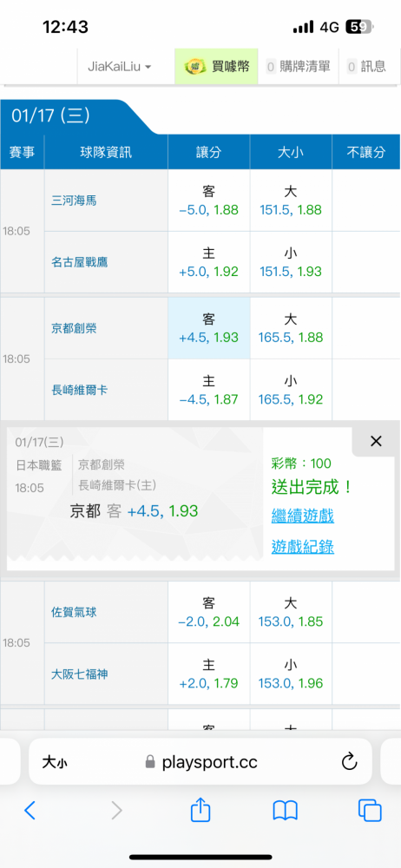Click the 繼續遊戲 link
The image size is (401, 868).
(303, 516)
